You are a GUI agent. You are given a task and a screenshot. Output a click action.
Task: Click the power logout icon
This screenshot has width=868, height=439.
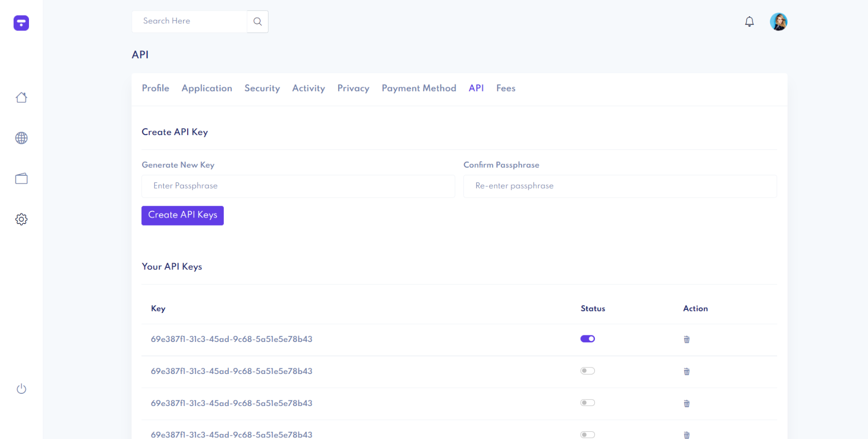point(21,389)
